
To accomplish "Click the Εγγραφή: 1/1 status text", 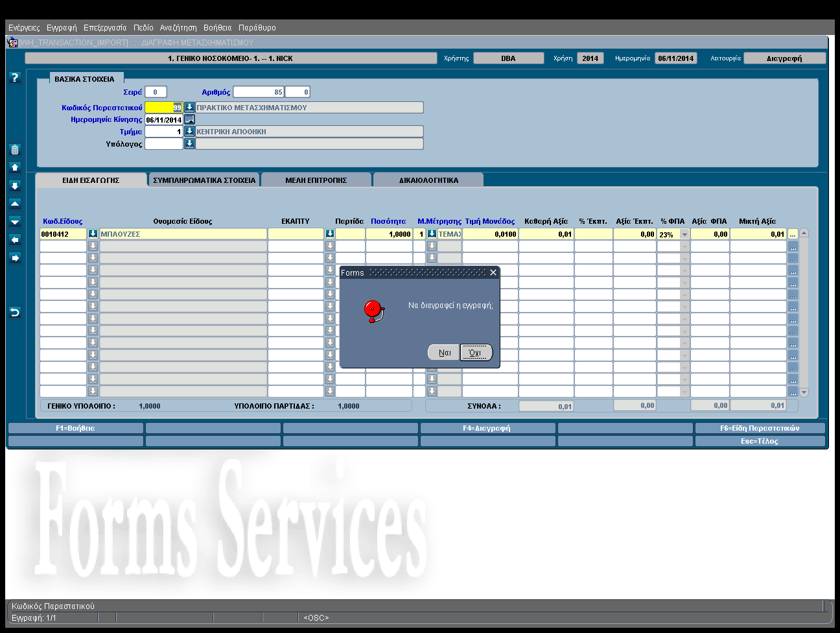I will pyautogui.click(x=34, y=618).
